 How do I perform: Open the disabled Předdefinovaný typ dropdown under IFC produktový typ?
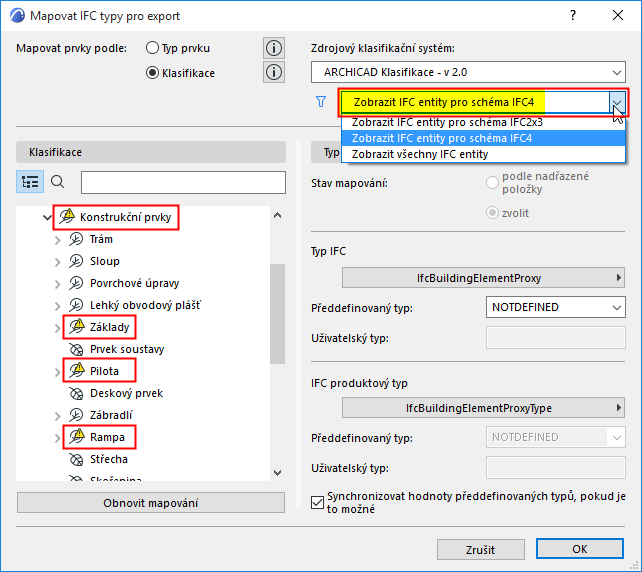click(556, 437)
